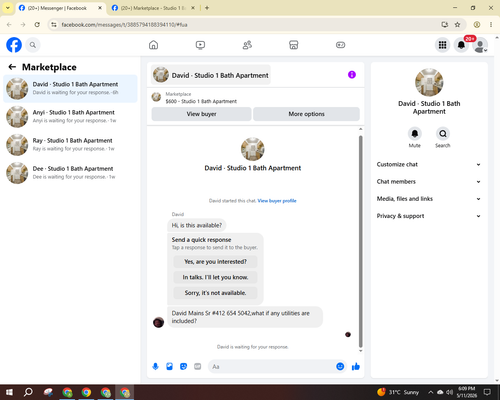Viewport: 500px width, 400px height.
Task: Open the Video tab icon
Action: point(200,45)
